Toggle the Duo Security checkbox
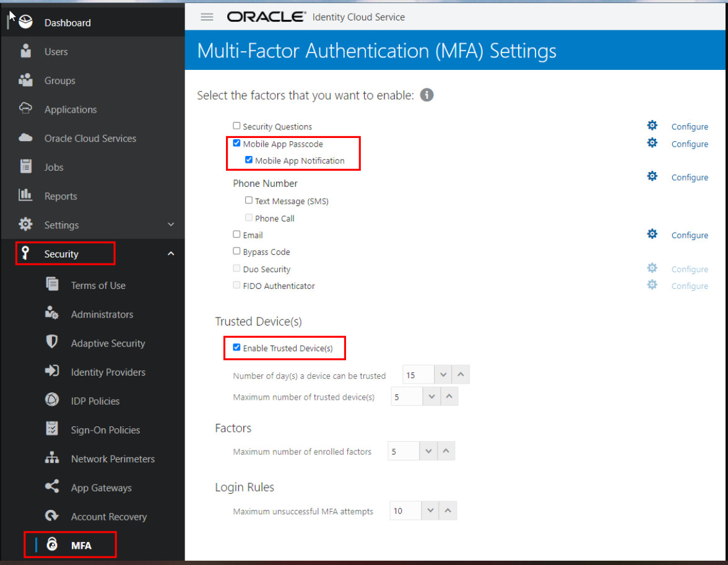This screenshot has height=565, width=728. point(236,268)
